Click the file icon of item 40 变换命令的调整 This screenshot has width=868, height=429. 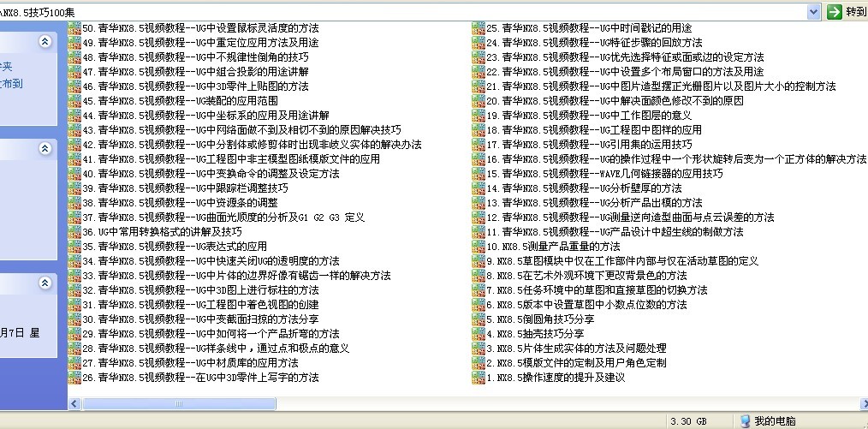(74, 174)
